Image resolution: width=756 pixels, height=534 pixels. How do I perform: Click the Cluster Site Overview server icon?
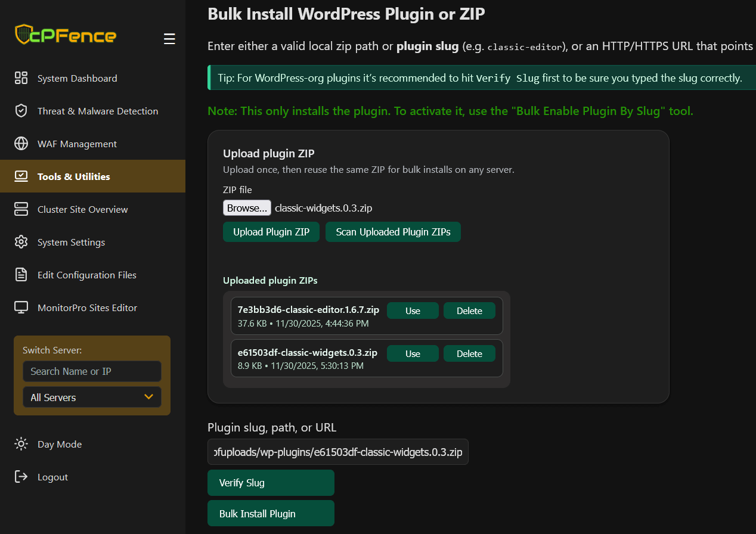21,209
